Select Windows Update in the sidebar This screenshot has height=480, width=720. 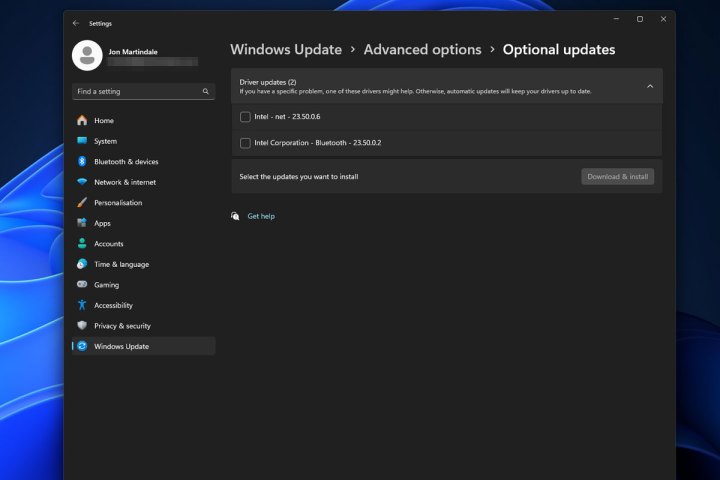pyautogui.click(x=143, y=346)
